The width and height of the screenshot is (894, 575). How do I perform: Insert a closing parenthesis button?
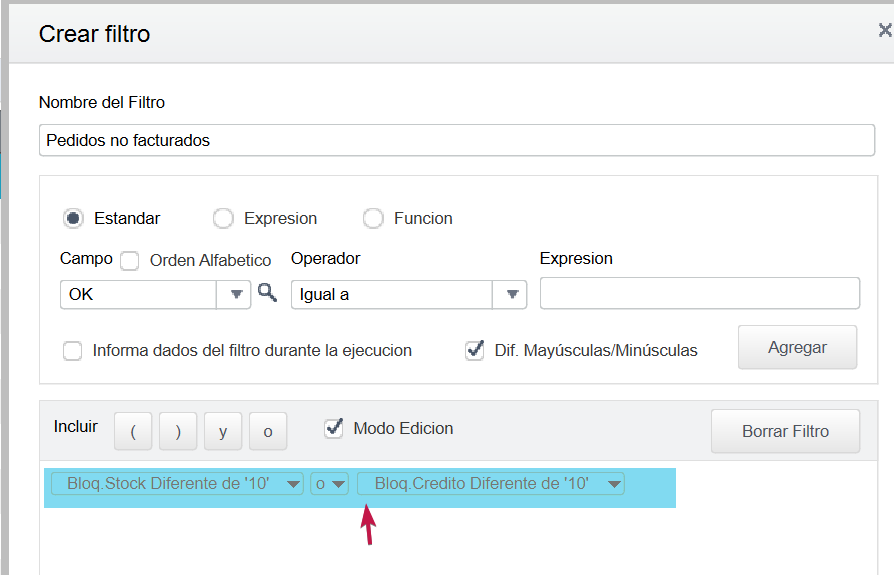point(178,431)
